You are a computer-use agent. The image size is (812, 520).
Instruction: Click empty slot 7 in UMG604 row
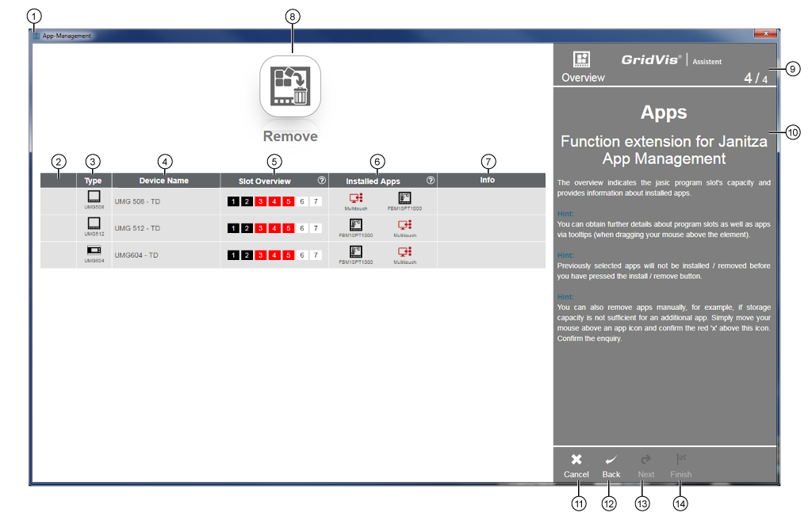(316, 255)
